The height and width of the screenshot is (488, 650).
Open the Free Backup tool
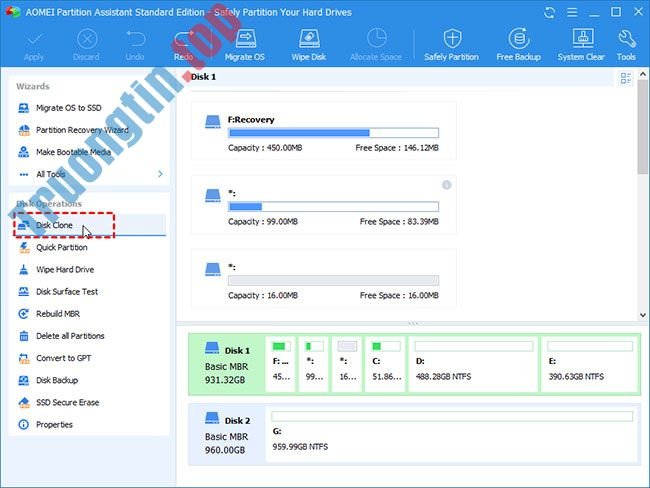(x=519, y=45)
